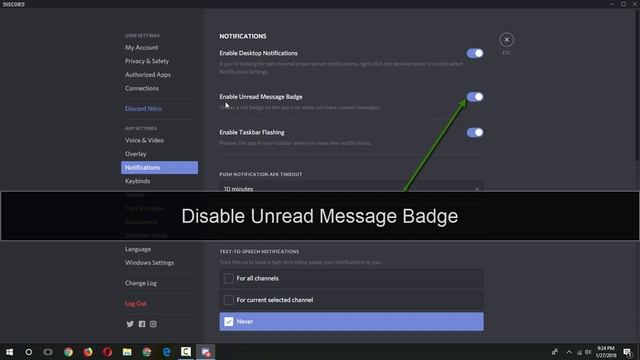Open Task View from the taskbar

tap(48, 352)
